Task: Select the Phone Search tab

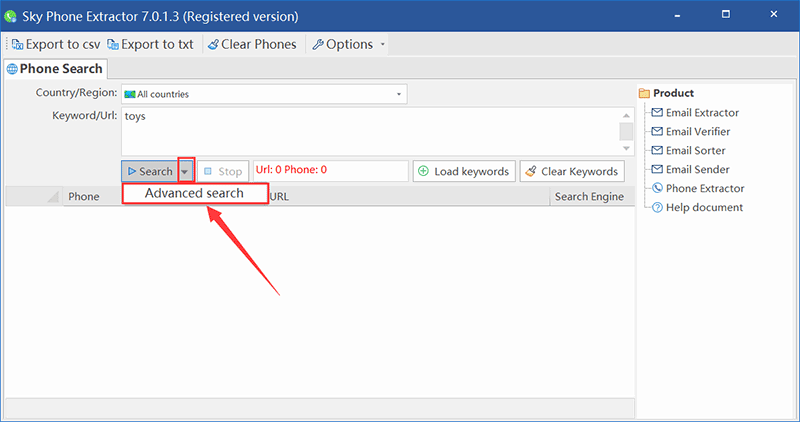Action: [x=55, y=68]
